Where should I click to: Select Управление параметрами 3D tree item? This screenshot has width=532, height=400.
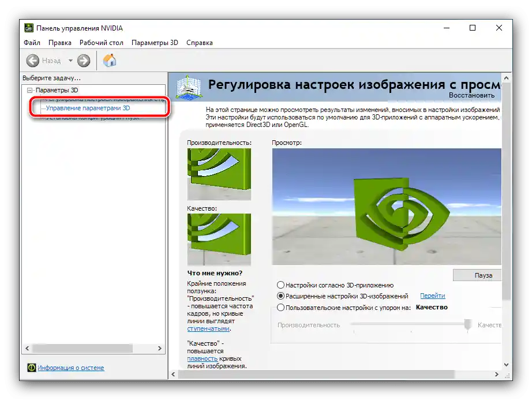88,108
